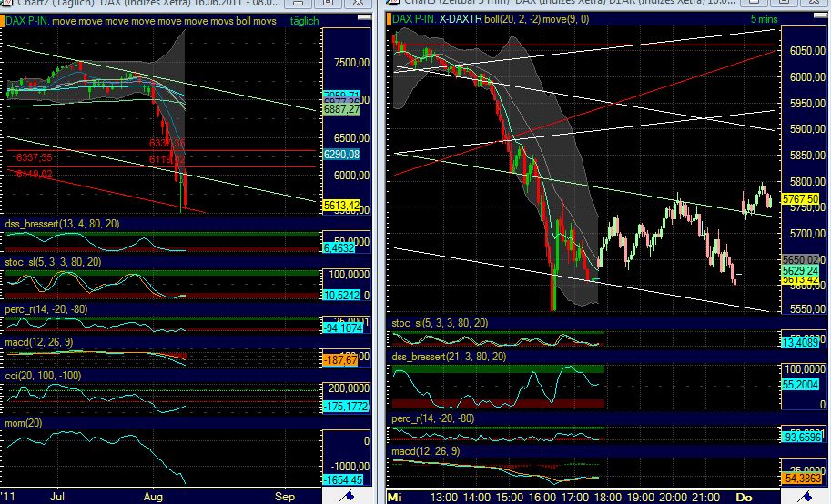The width and height of the screenshot is (831, 504).
Task: Click the small white bar above the daily chart's price scale
Action: point(365,17)
